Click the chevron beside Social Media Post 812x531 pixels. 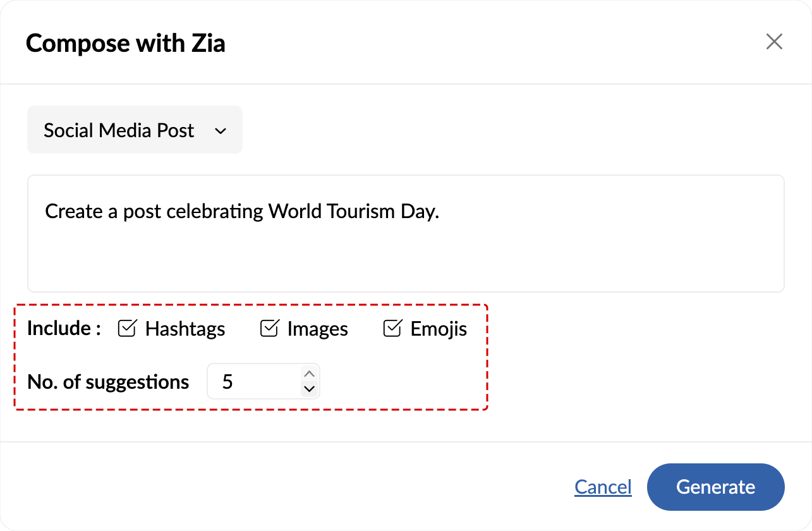point(221,131)
